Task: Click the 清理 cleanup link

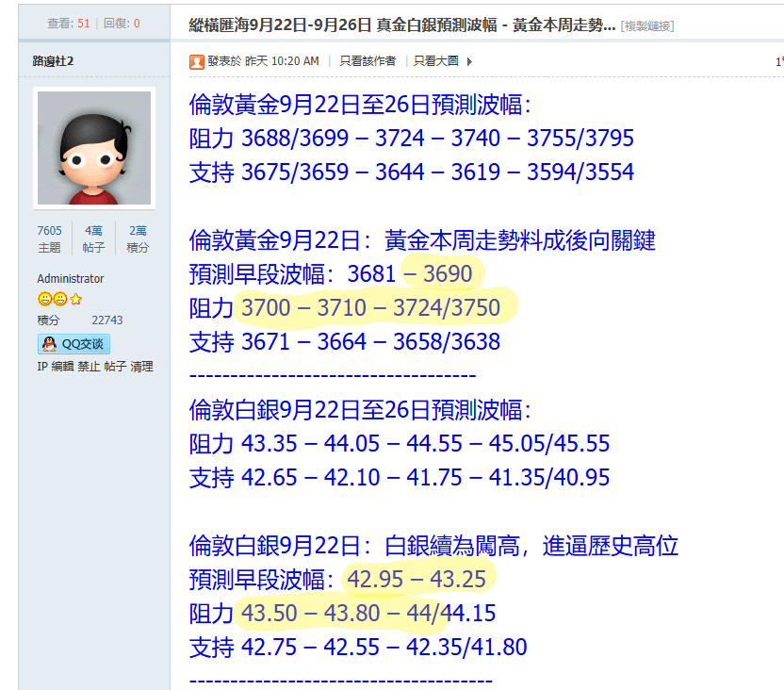Action: click(x=141, y=367)
